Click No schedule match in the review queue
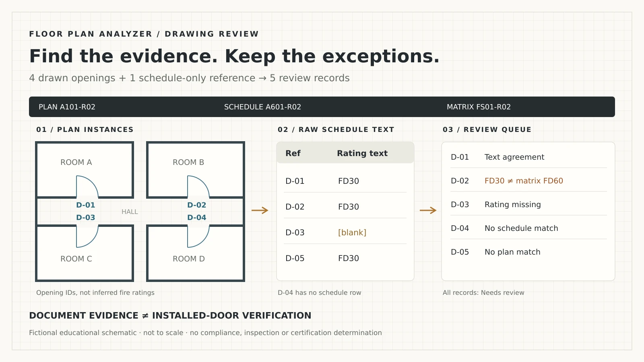This screenshot has width=644, height=362. coord(521,228)
